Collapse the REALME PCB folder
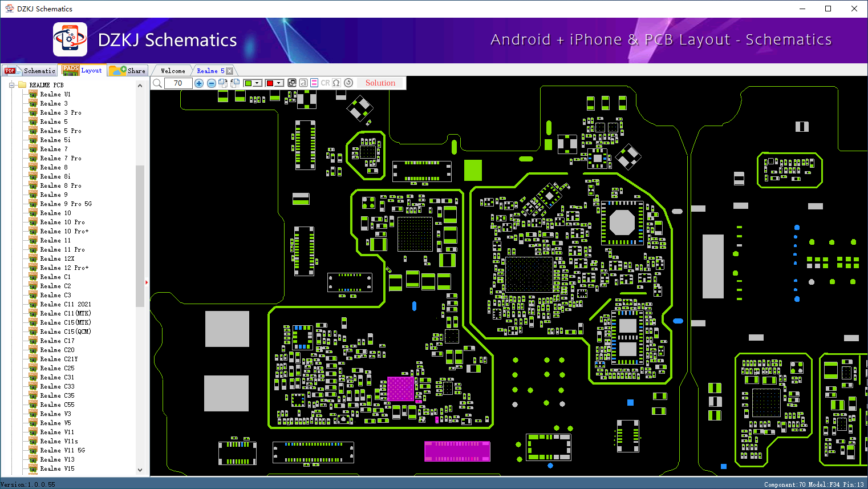The image size is (868, 489). pos(11,85)
